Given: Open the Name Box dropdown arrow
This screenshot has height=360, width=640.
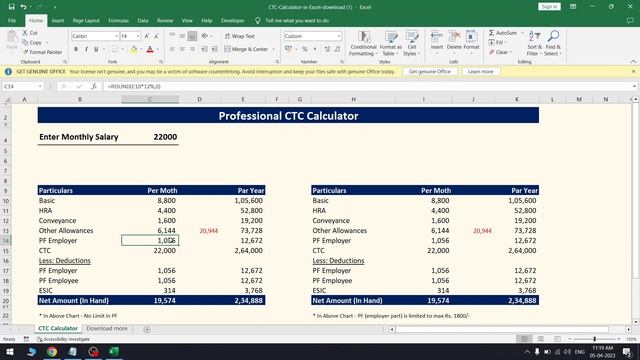Looking at the screenshot, I should click(40, 87).
